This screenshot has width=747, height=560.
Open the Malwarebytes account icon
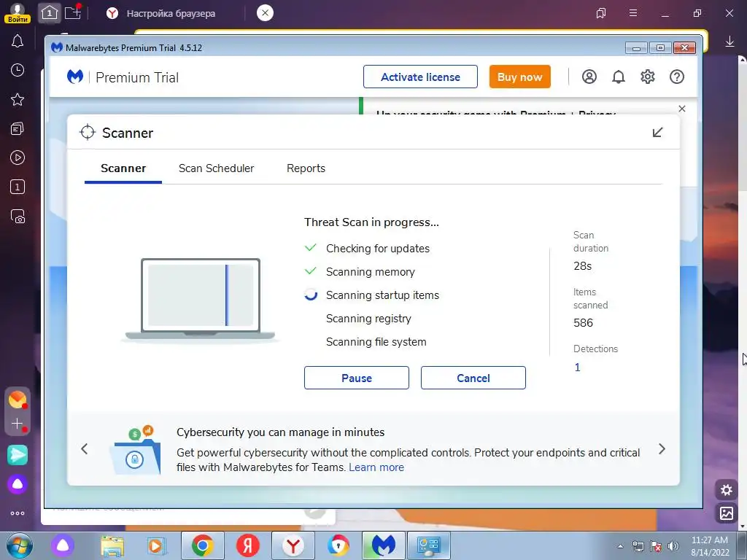point(589,77)
